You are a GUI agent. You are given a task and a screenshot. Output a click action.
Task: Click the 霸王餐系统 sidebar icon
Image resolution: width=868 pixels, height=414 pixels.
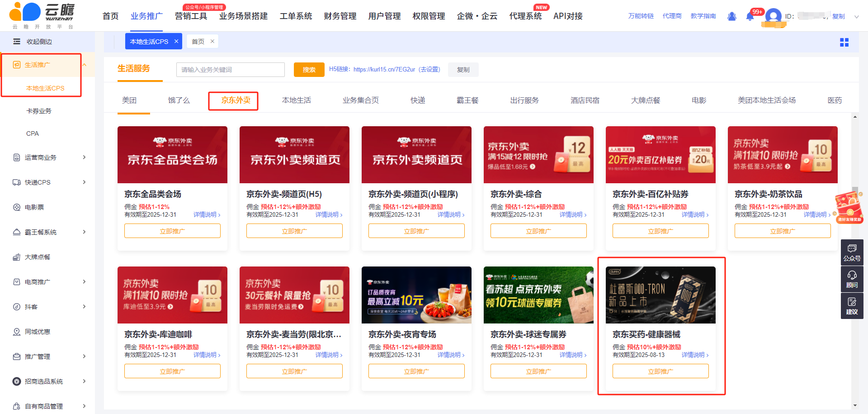[x=17, y=232]
